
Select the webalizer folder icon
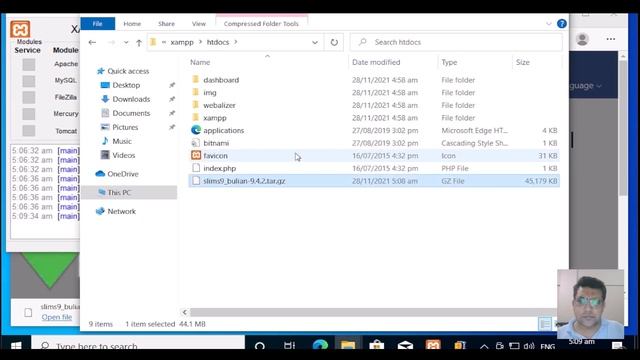tap(196, 105)
